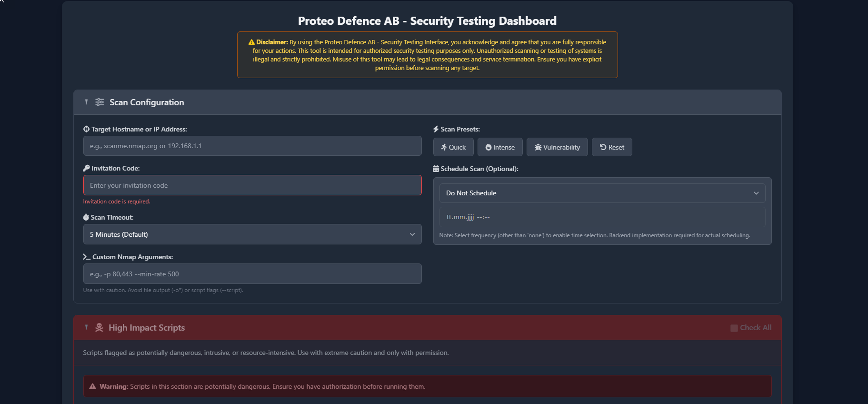The width and height of the screenshot is (868, 404).
Task: Choose the Vulnerability scan preset
Action: point(557,147)
